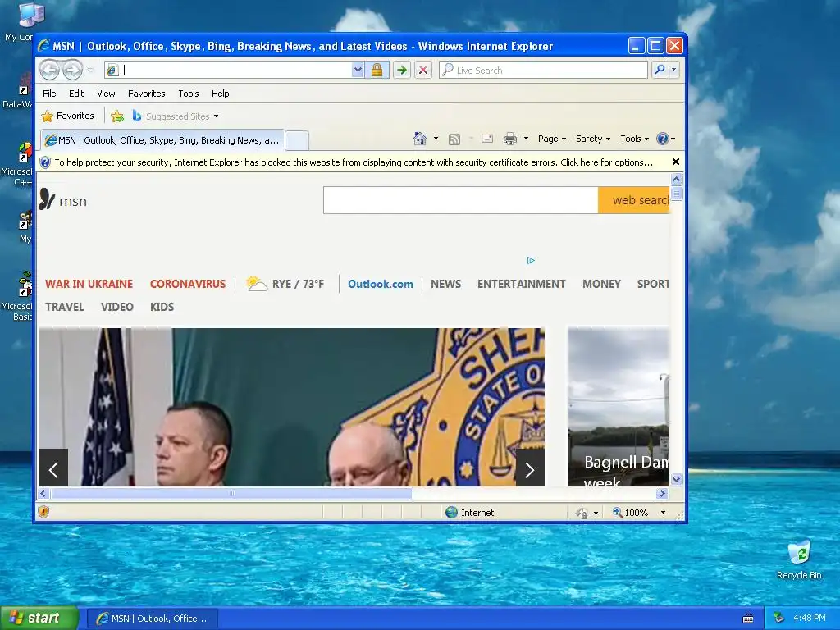Expand the Print options dropdown arrow
840x630 pixels.
point(526,139)
